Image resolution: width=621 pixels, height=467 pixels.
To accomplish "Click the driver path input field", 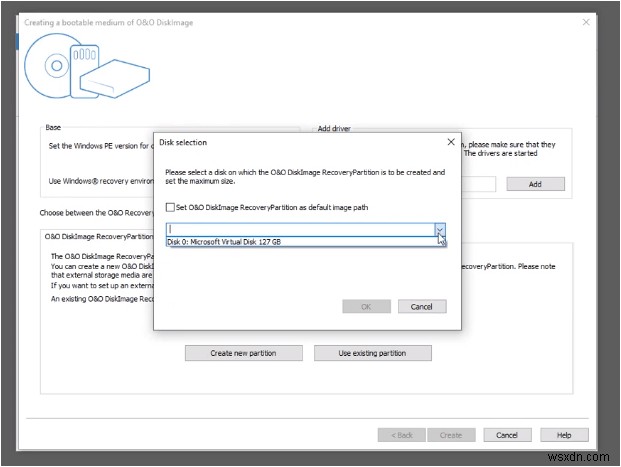I will [478, 184].
